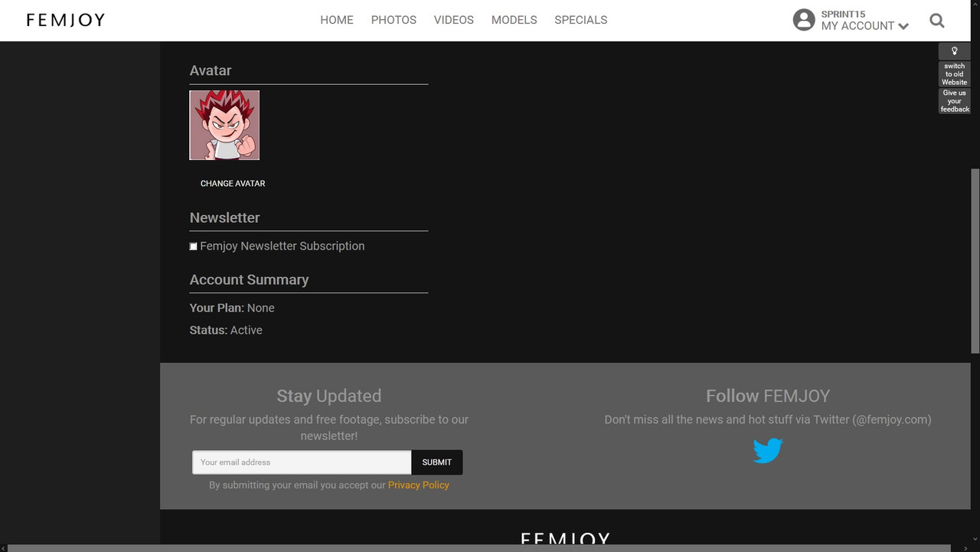The height and width of the screenshot is (552, 980).
Task: Click the Stay Updated heading
Action: pyautogui.click(x=329, y=396)
